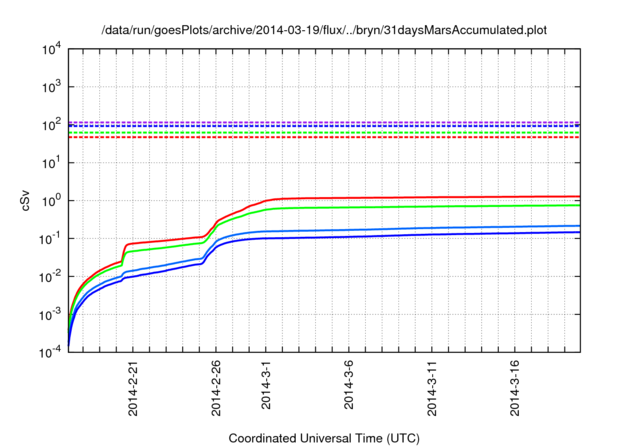Click the 10^-2 y-axis tick label
The width and height of the screenshot is (640, 448).
[x=50, y=277]
